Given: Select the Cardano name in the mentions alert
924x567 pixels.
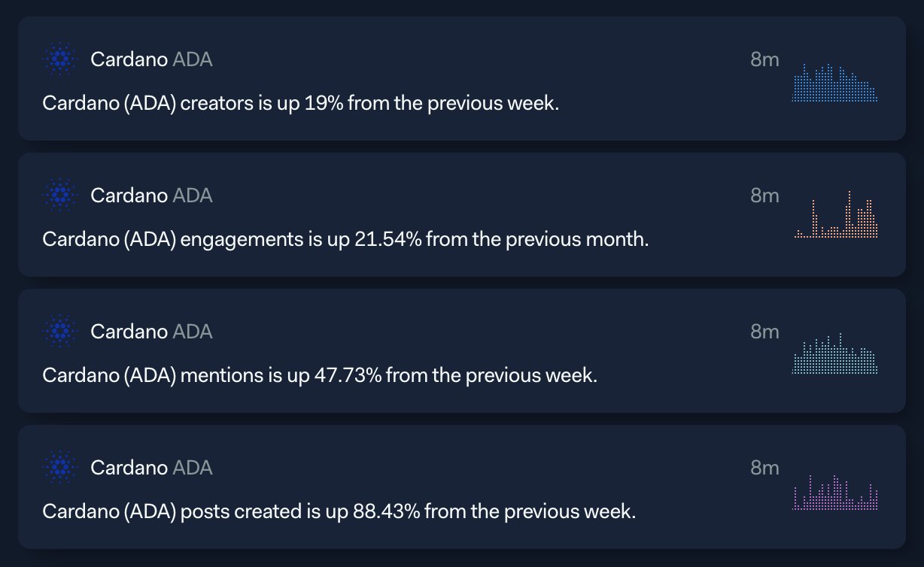Looking at the screenshot, I should click(x=129, y=331).
